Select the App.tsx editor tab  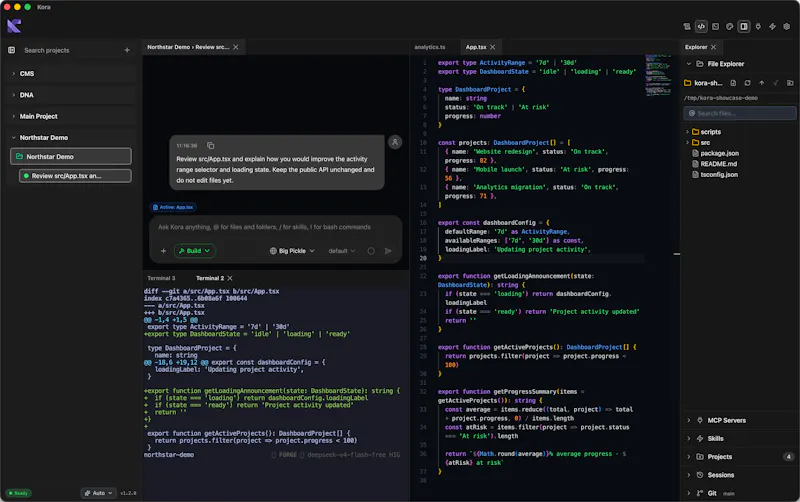pyautogui.click(x=476, y=47)
